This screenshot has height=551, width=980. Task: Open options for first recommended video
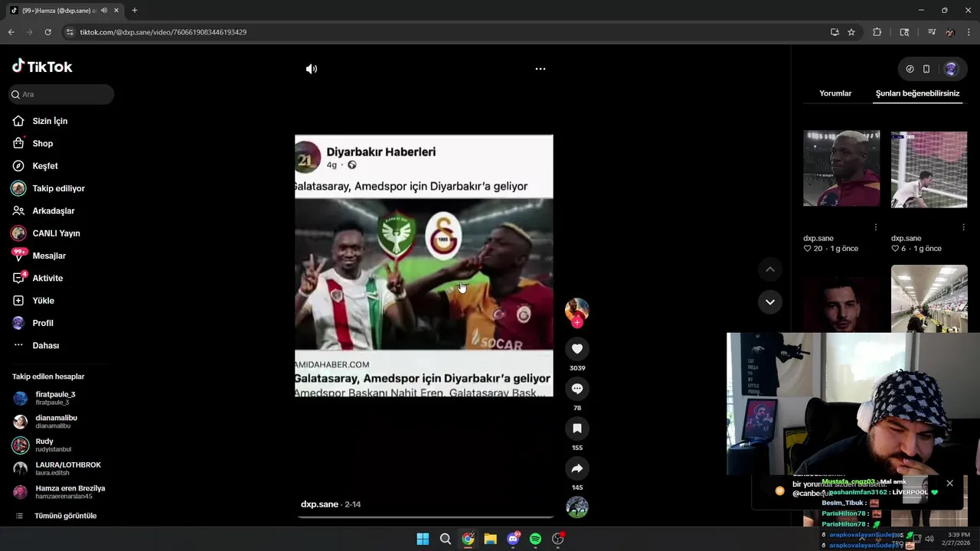pyautogui.click(x=876, y=227)
